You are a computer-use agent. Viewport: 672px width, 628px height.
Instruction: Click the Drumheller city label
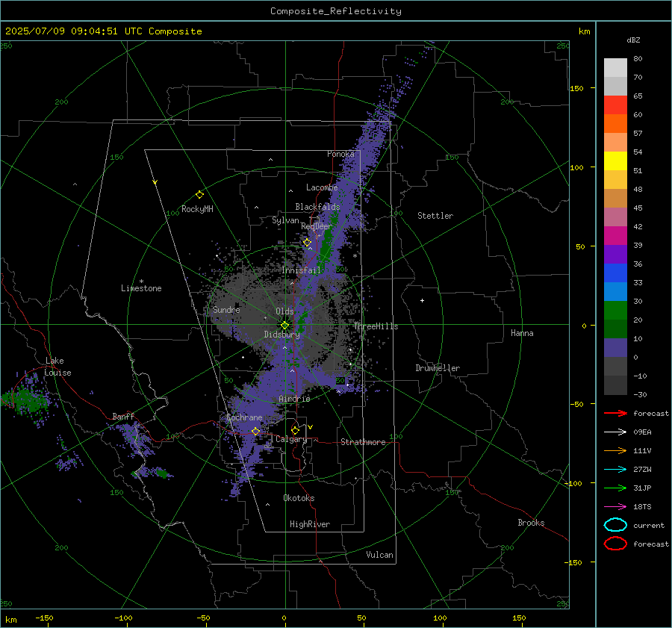point(438,368)
